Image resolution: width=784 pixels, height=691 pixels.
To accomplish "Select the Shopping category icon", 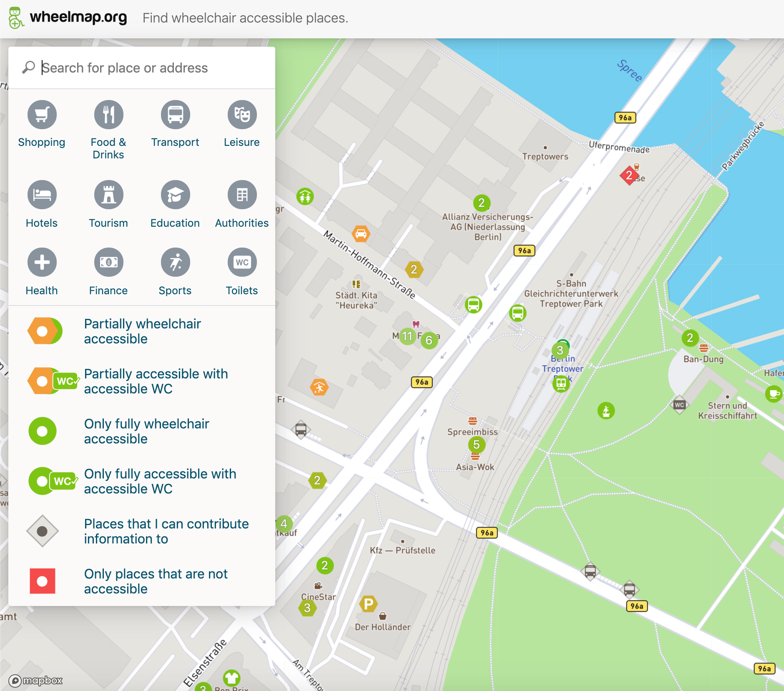I will tap(41, 114).
